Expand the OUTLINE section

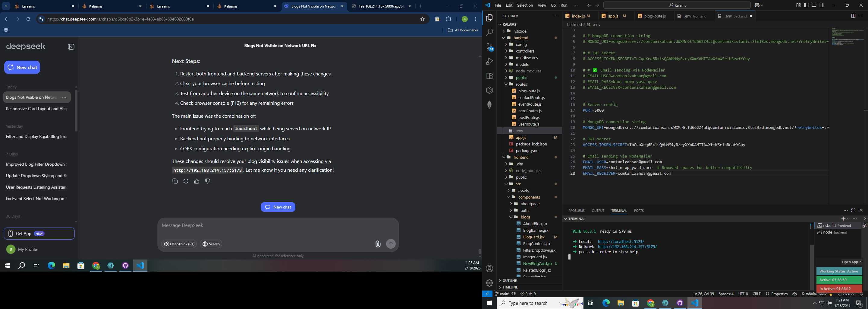[x=529, y=281]
